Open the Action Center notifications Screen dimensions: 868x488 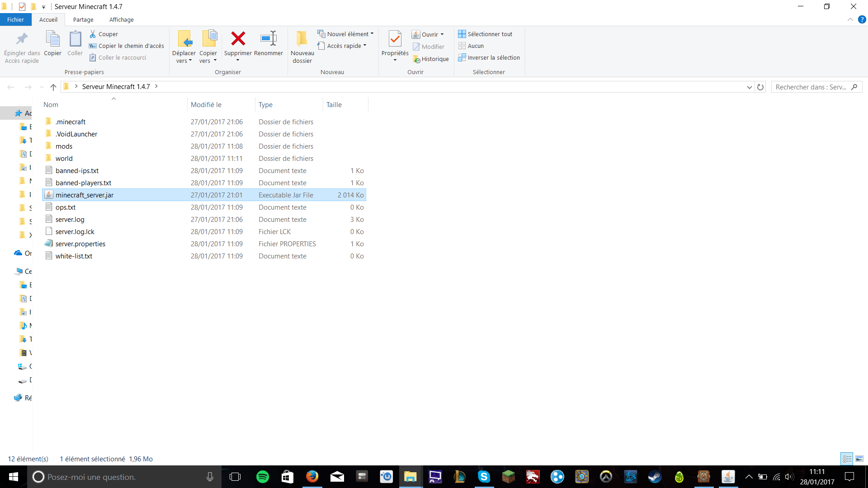coord(849,477)
